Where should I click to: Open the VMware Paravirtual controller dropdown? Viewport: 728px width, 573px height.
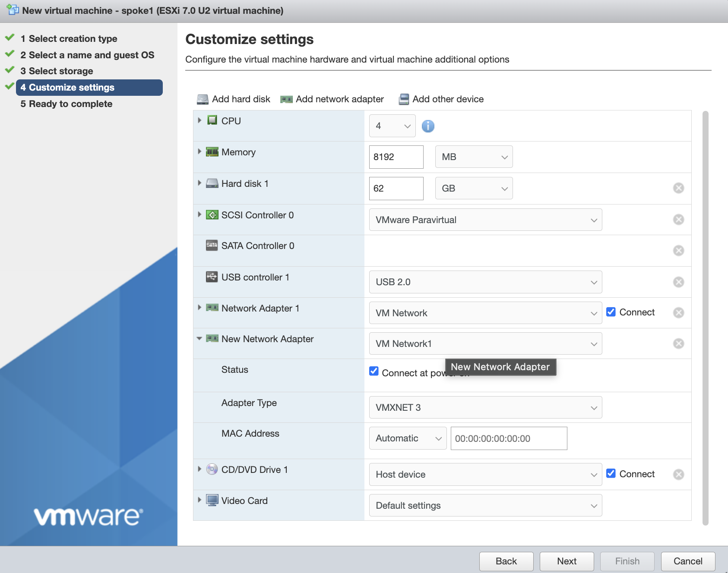pyautogui.click(x=485, y=220)
